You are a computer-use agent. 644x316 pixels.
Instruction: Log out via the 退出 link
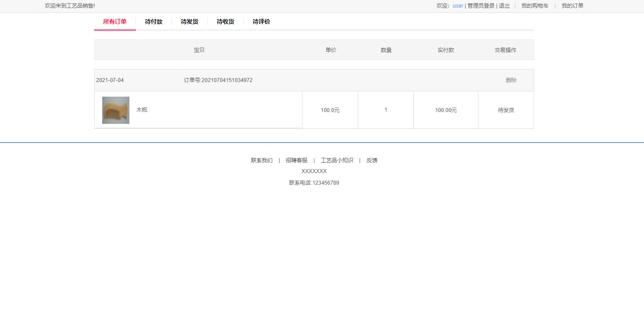pyautogui.click(x=504, y=5)
